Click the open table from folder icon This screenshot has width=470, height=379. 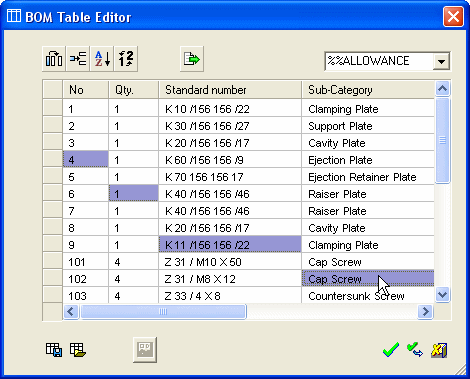[x=78, y=350]
